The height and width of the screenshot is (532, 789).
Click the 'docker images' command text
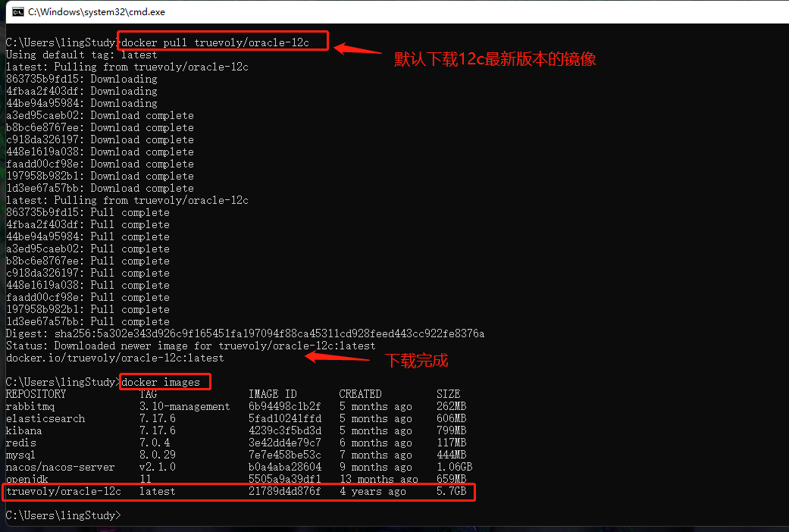click(161, 382)
